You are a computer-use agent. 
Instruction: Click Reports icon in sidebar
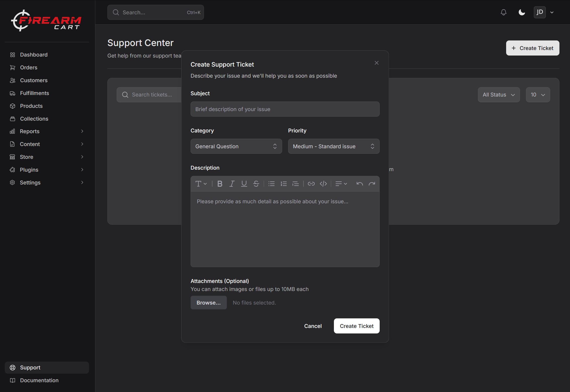pyautogui.click(x=12, y=131)
